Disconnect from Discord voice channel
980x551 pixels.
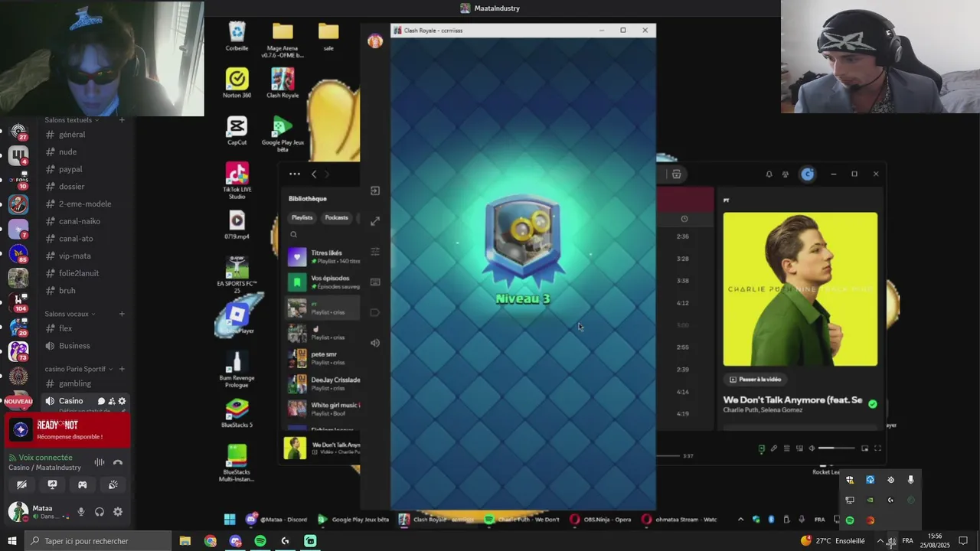click(118, 462)
